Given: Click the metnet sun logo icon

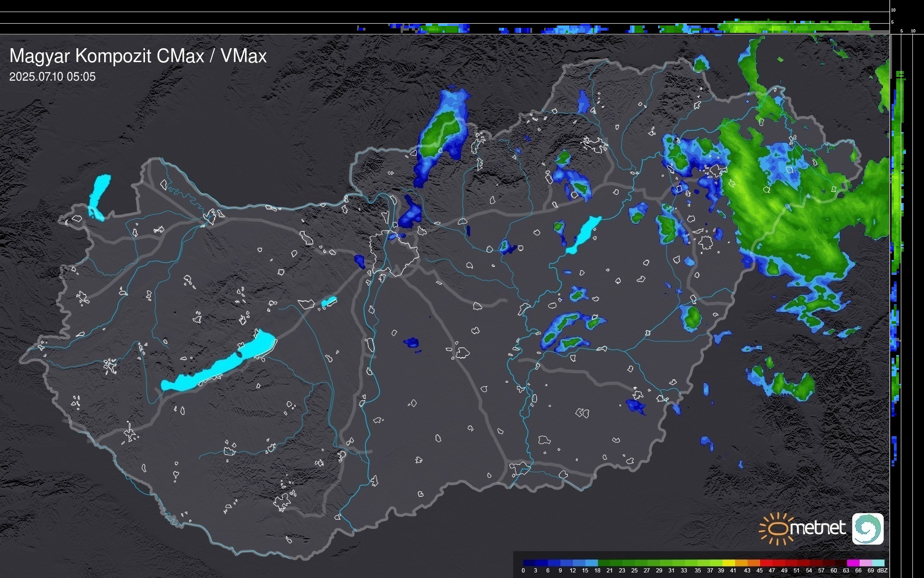Looking at the screenshot, I should tap(777, 529).
